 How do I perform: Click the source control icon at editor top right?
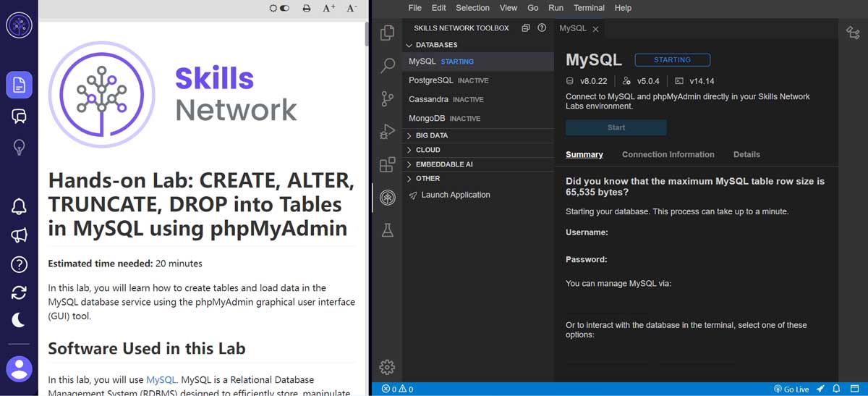tap(852, 31)
